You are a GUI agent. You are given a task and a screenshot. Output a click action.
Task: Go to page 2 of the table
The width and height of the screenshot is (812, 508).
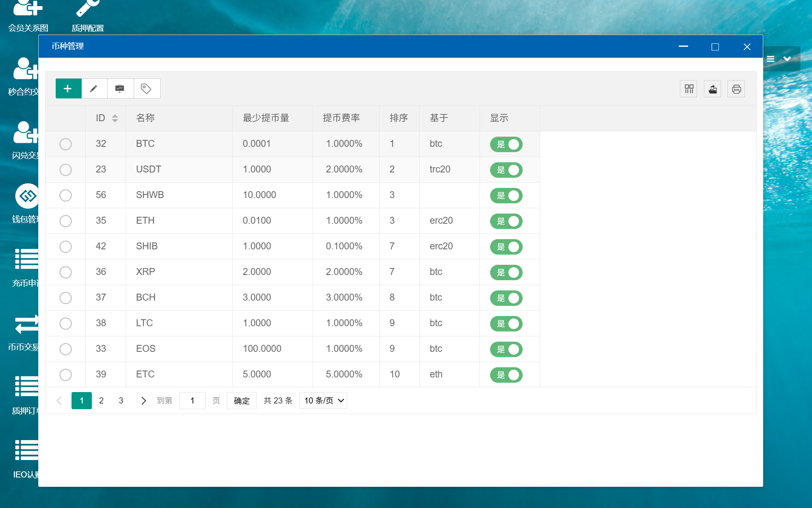click(101, 401)
